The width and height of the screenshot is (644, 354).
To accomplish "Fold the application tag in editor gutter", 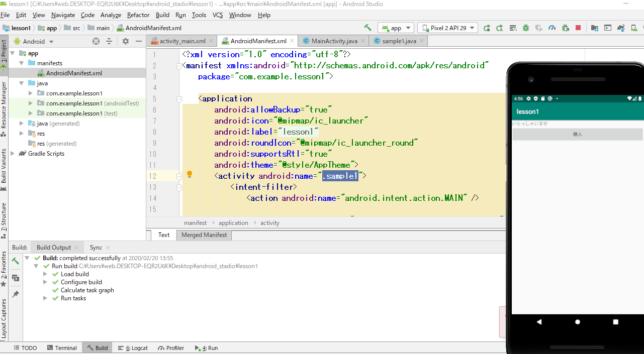I will click(179, 99).
